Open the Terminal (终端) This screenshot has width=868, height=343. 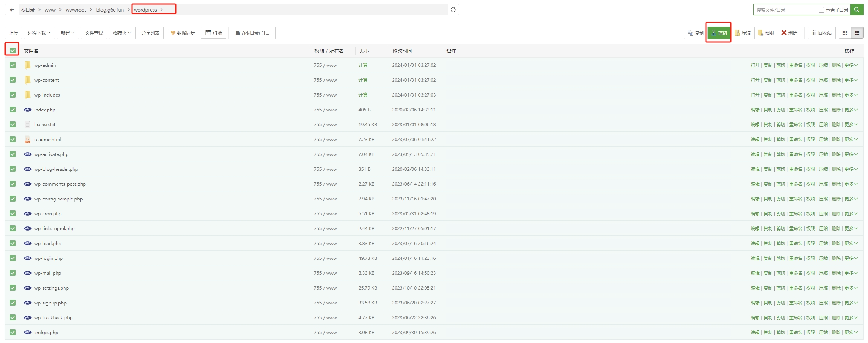click(214, 33)
